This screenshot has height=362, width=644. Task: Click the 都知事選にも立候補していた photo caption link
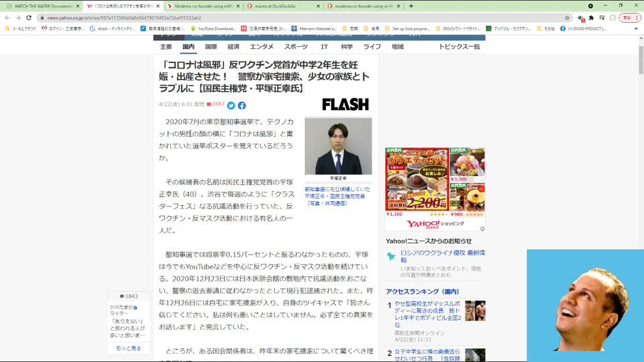point(337,196)
